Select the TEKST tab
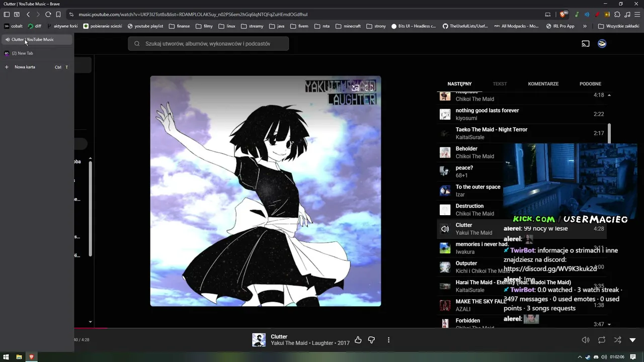Image resolution: width=644 pixels, height=362 pixels. [500, 84]
